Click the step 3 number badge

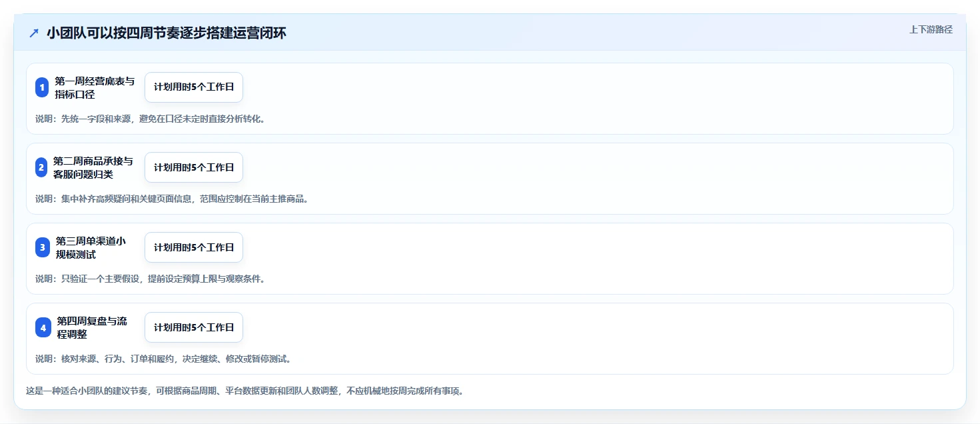pos(43,247)
